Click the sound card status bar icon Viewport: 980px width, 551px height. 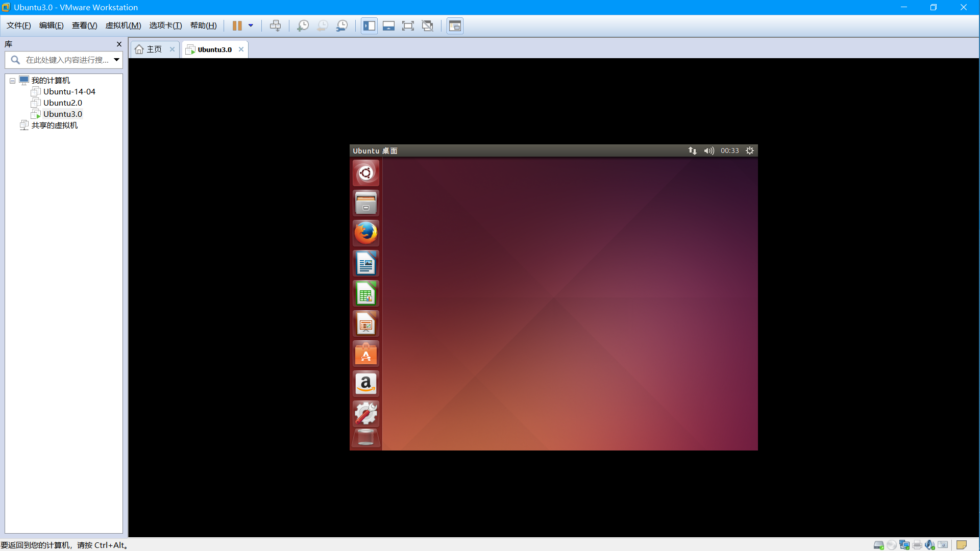pos(929,545)
